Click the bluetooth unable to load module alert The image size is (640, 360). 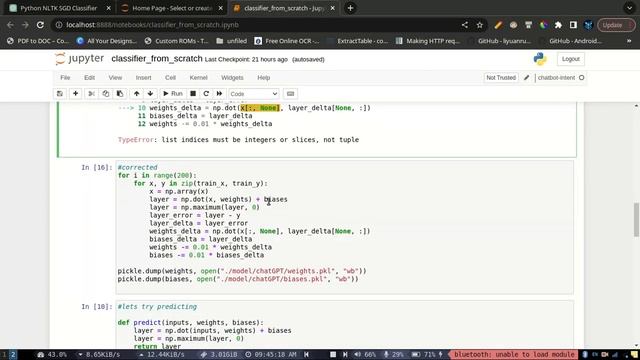pyautogui.click(x=513, y=354)
